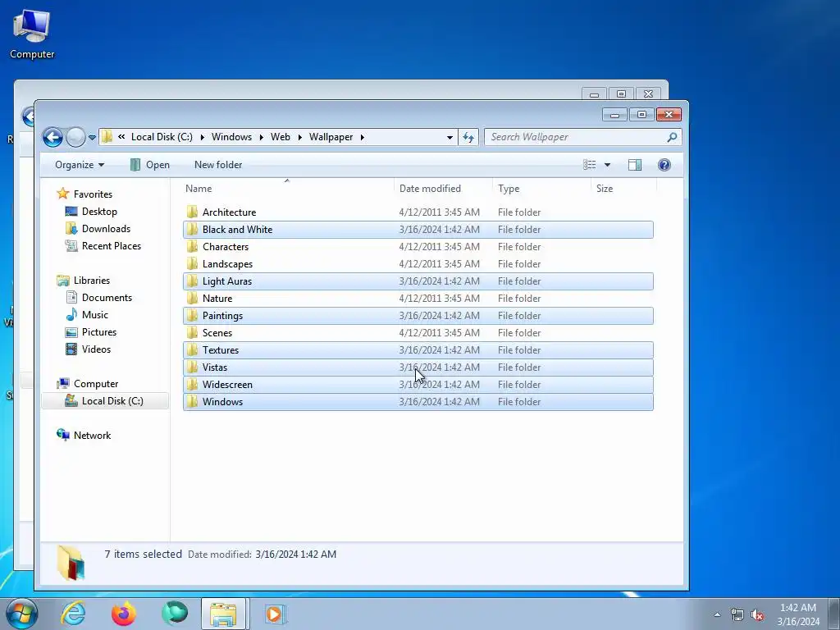This screenshot has height=630, width=840.
Task: Click the Computer desktop icon
Action: click(32, 34)
